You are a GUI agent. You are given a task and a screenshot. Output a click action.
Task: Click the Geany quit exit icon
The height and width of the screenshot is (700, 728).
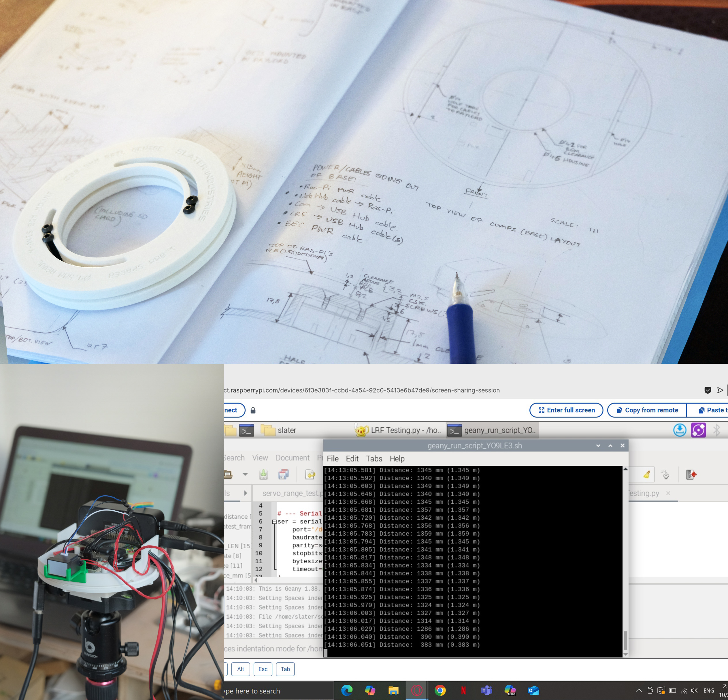point(691,475)
